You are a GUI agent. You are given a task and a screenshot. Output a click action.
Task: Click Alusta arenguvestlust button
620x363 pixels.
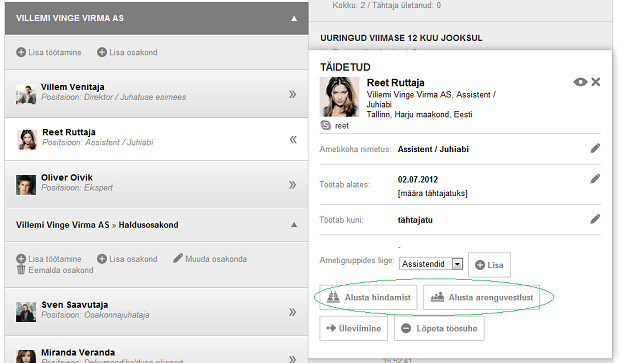click(x=481, y=297)
